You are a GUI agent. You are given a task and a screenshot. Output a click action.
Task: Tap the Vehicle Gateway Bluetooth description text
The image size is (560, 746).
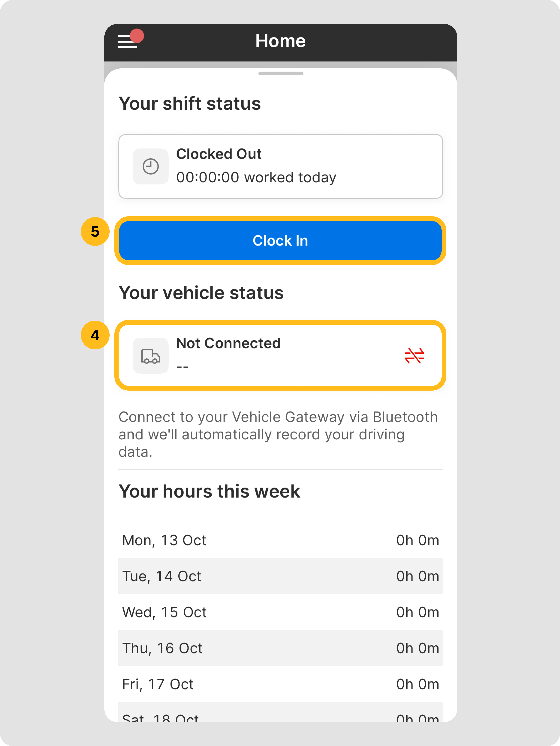point(278,434)
